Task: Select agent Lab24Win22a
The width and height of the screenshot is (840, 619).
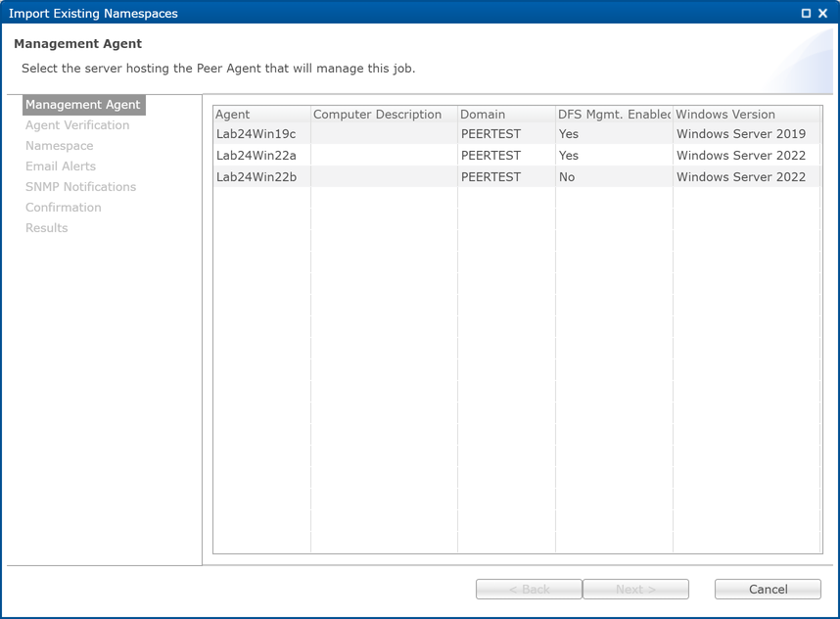Action: (257, 156)
